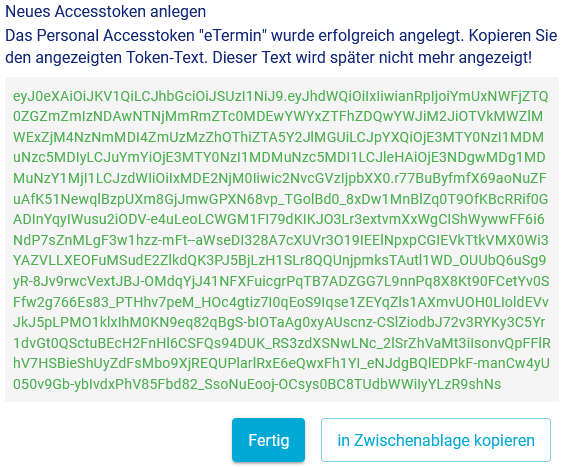Click token line starting with yR-8Jv9rwcVextJBJ
This screenshot has width=578, height=467.
click(x=281, y=282)
